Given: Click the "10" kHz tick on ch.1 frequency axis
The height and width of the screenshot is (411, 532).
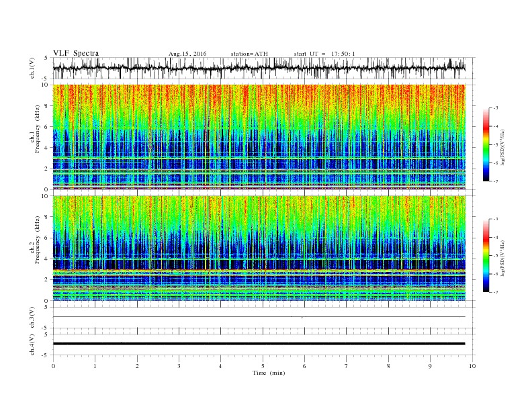Looking at the screenshot, I should tap(46, 85).
